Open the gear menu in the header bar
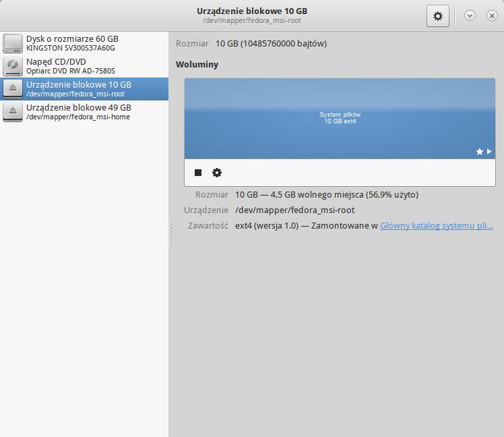Screen dimensions: 504x437 [437, 16]
